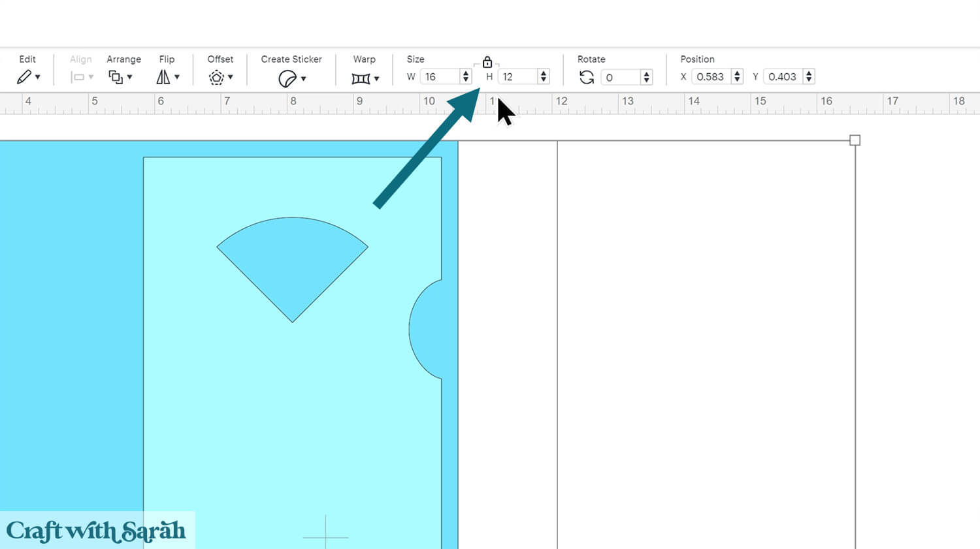Click the Flip mirror triangles icon
Screen dimensions: 980x549
pyautogui.click(x=163, y=77)
